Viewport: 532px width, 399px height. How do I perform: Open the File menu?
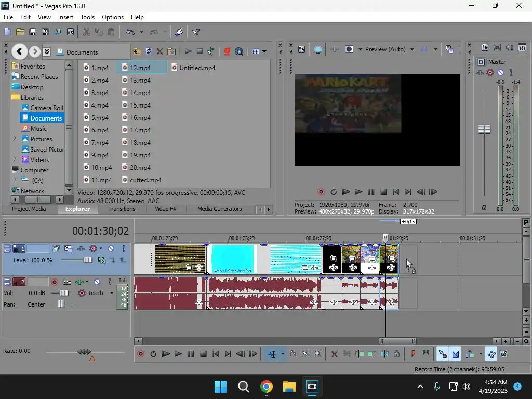[8, 17]
